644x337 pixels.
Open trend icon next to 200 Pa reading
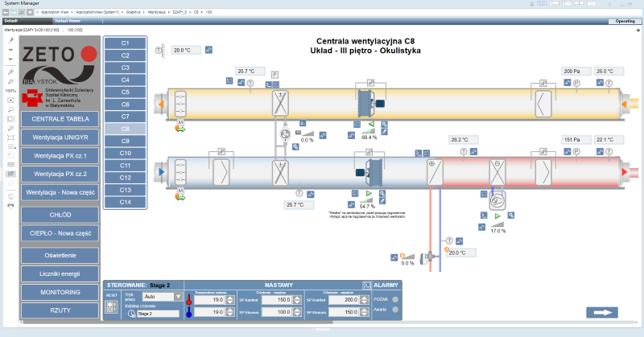click(568, 83)
